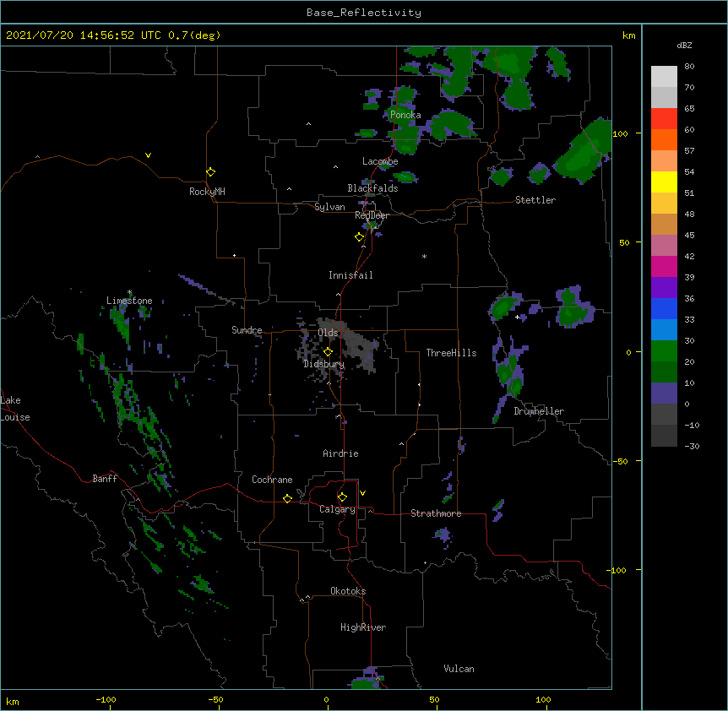Click the Sundre city label
The width and height of the screenshot is (728, 711).
[x=247, y=330]
